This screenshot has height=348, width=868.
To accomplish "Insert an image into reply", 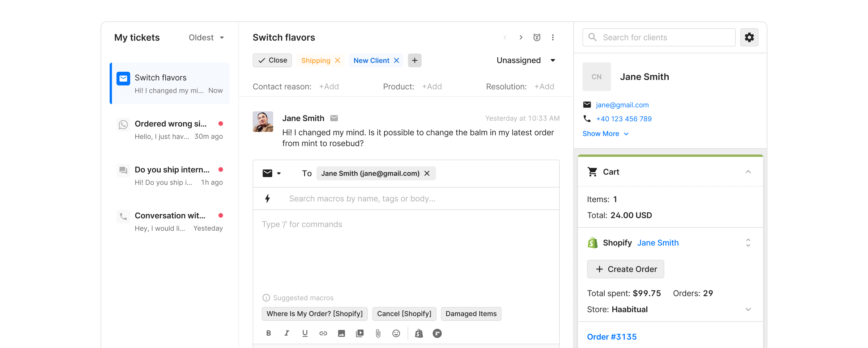I will point(341,333).
